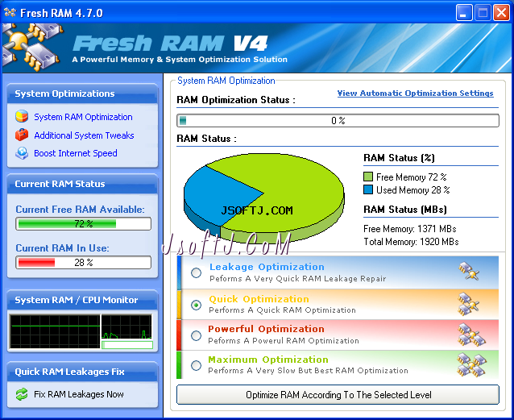Image resolution: width=514 pixels, height=420 pixels.
Task: Click the Maximum Optimization title text
Action: click(268, 360)
